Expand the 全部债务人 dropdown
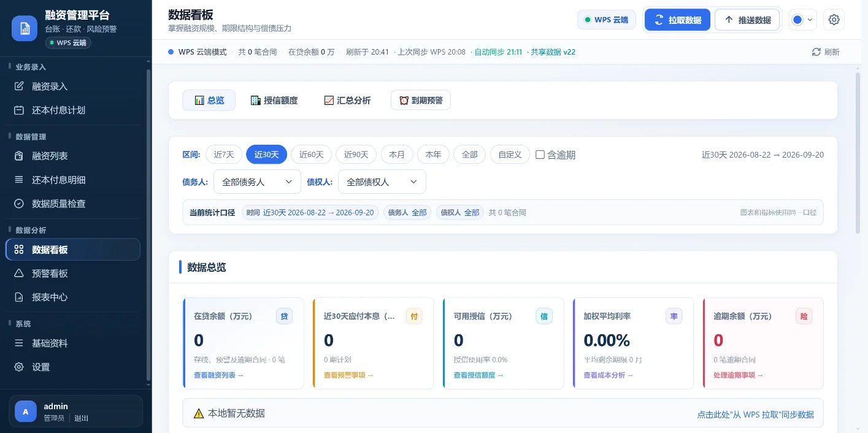 coord(257,182)
